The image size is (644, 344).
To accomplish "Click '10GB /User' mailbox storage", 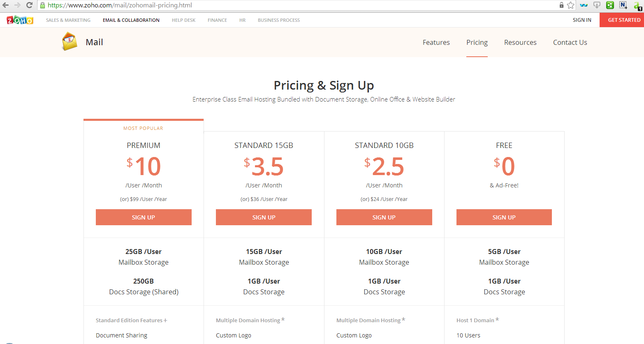I will click(384, 252).
